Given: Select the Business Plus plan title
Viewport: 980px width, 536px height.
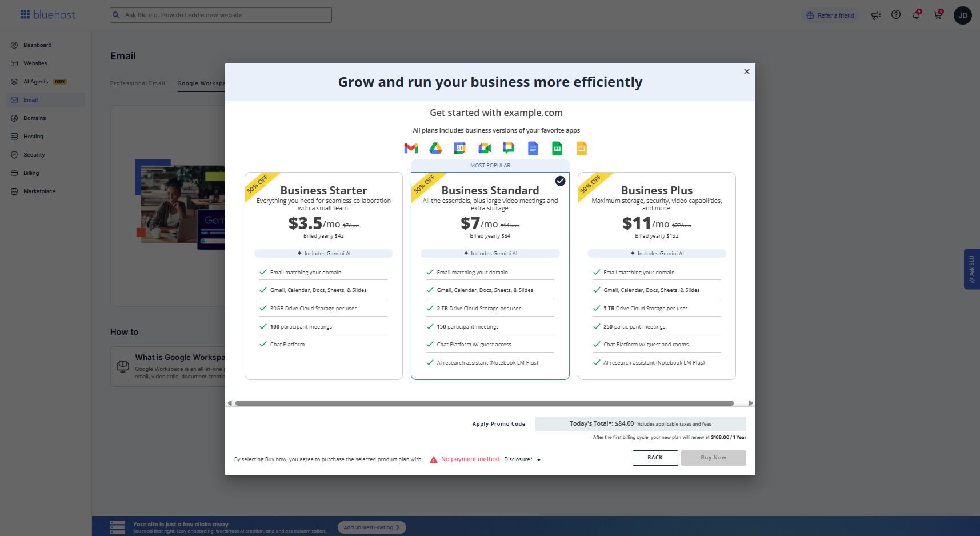Looking at the screenshot, I should coord(657,190).
